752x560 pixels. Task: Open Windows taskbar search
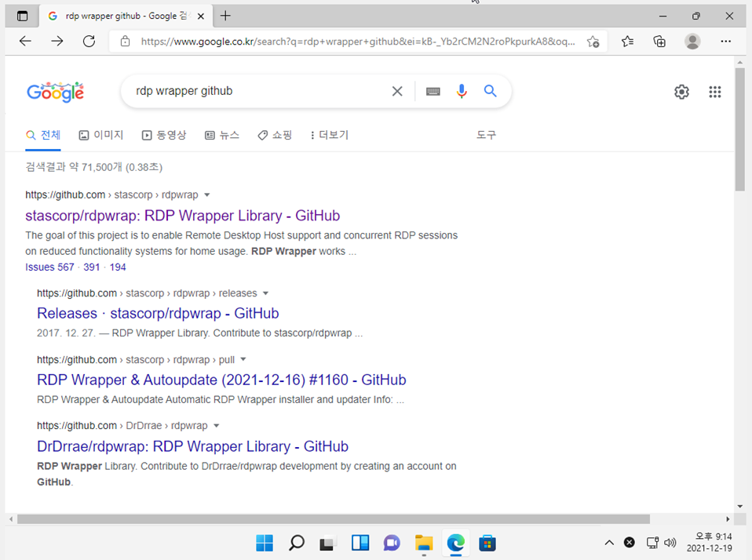(297, 543)
